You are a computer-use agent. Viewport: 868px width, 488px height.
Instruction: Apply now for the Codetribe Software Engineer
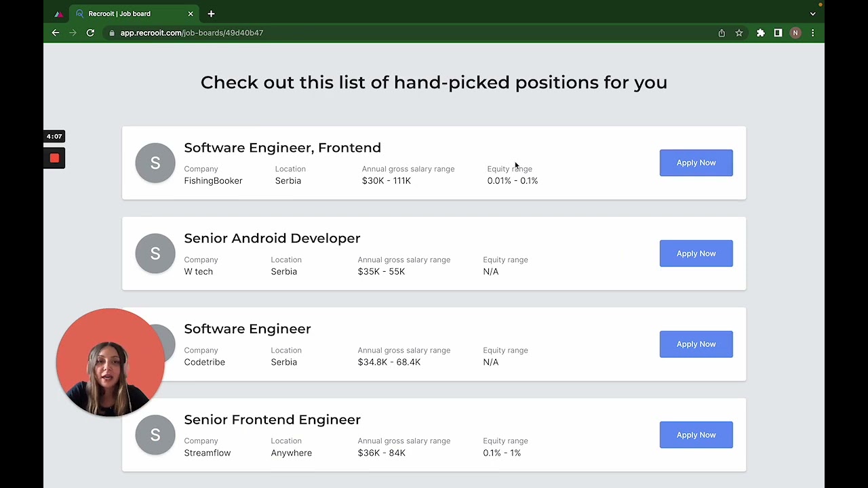tap(696, 344)
